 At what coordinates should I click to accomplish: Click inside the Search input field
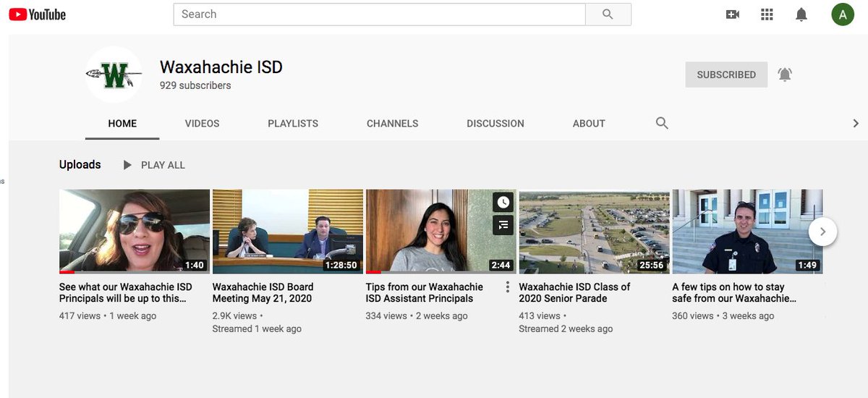379,14
